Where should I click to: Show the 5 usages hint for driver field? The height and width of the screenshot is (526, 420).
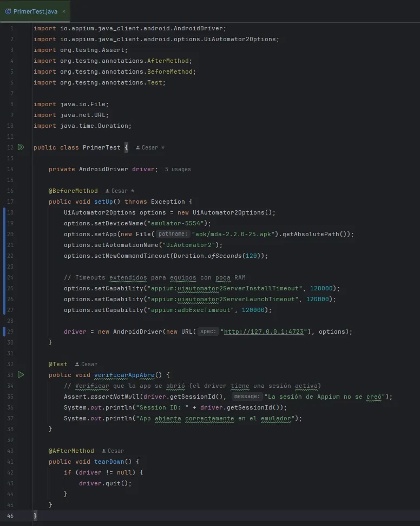click(178, 170)
